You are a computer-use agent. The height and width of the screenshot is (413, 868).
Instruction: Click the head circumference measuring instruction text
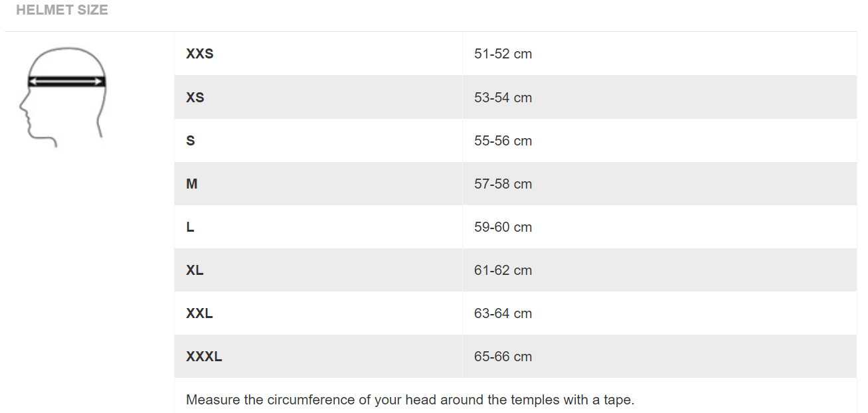(x=410, y=400)
